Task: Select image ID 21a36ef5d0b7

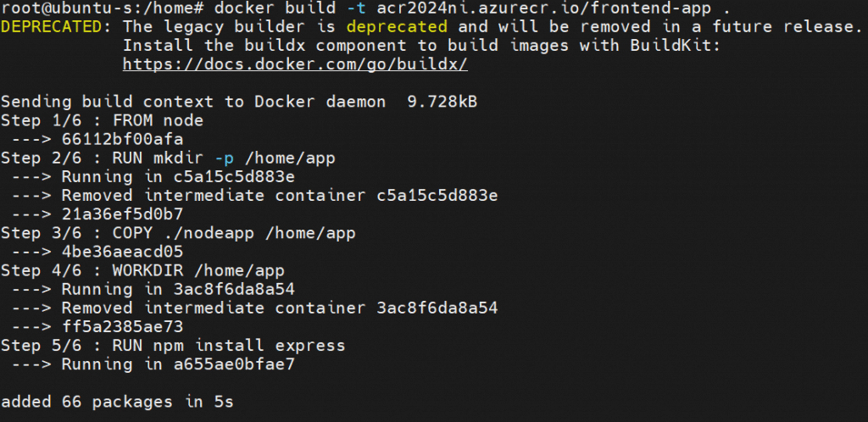Action: pos(123,214)
